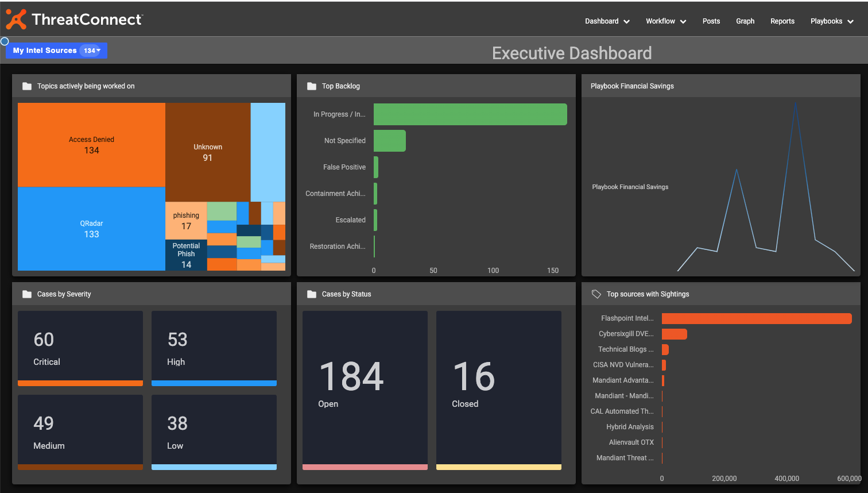The image size is (868, 493).
Task: Click the False Positive label
Action: 344,167
